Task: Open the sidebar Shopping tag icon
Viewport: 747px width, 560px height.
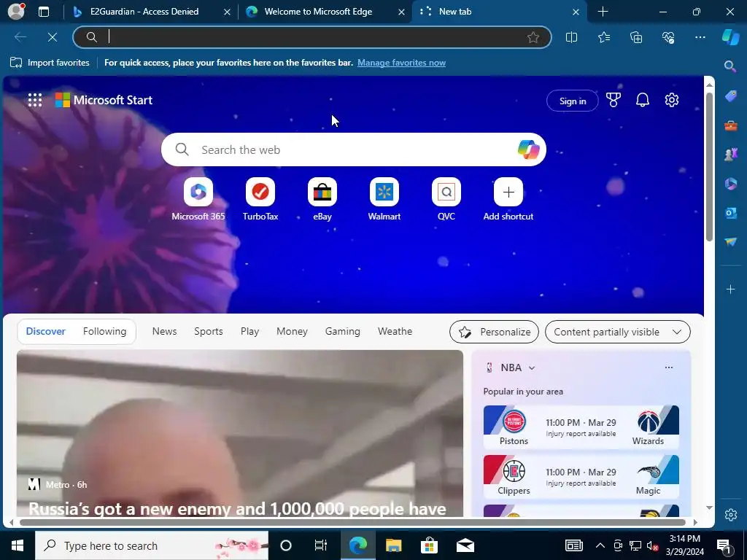Action: point(730,96)
